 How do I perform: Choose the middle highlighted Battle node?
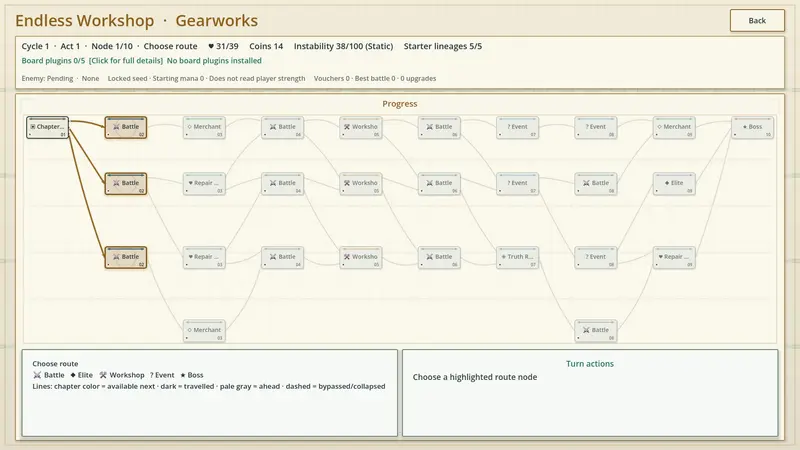click(x=126, y=184)
